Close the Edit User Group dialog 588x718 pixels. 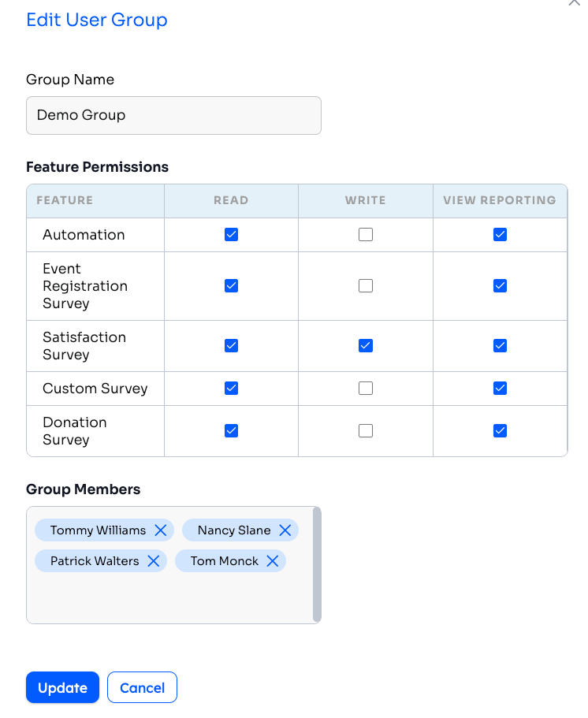click(x=574, y=3)
